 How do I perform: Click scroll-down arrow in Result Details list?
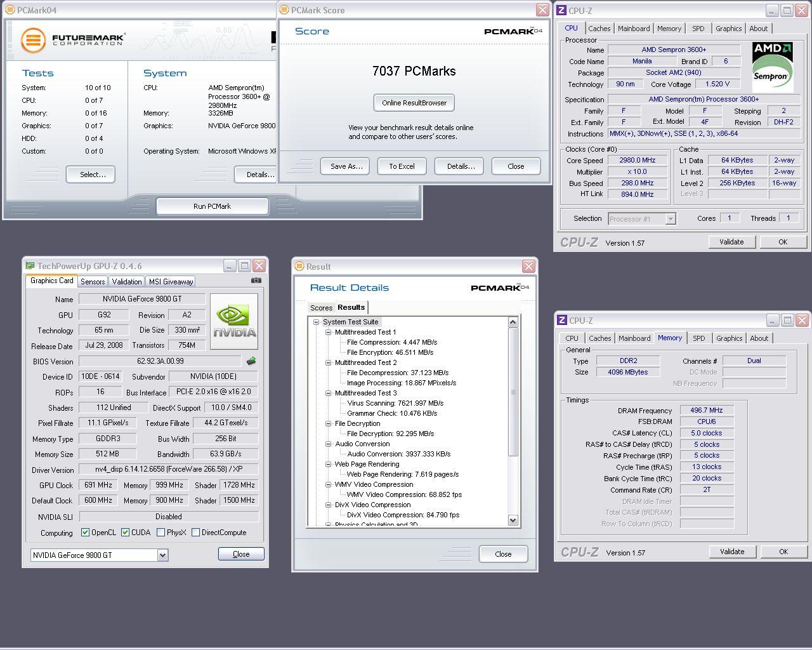513,521
